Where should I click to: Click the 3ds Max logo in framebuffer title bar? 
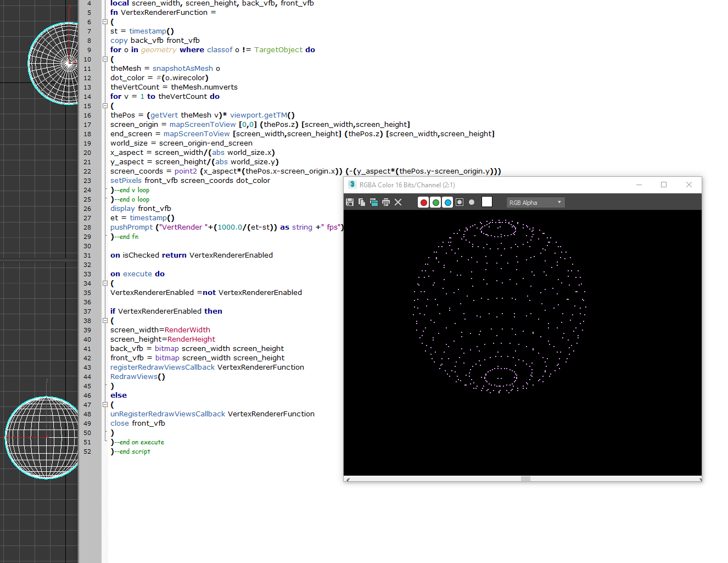click(x=352, y=185)
